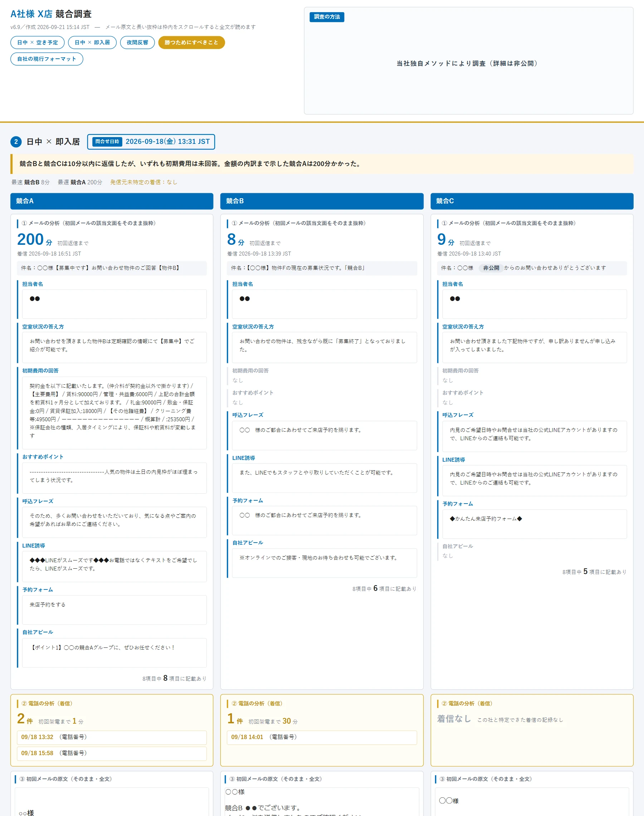The width and height of the screenshot is (644, 816).
Task: Select the 競合A column header
Action: coord(112,201)
